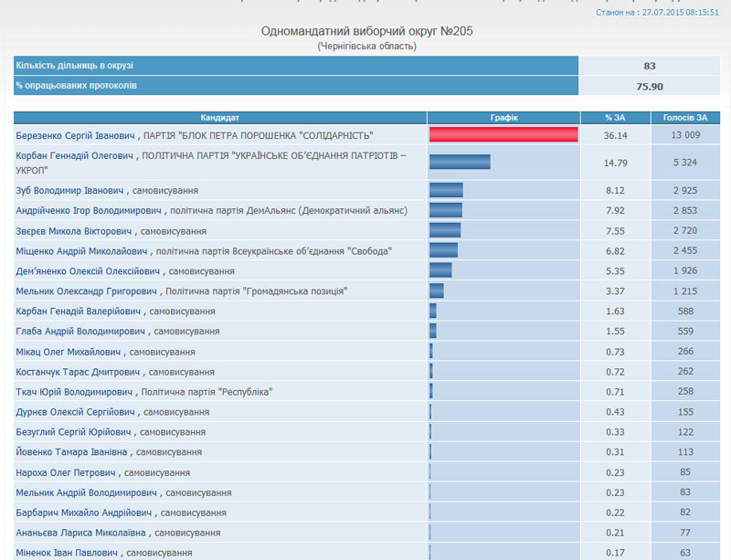This screenshot has height=560, width=731.
Task: Click the processed protocols value 75.90
Action: tap(650, 86)
